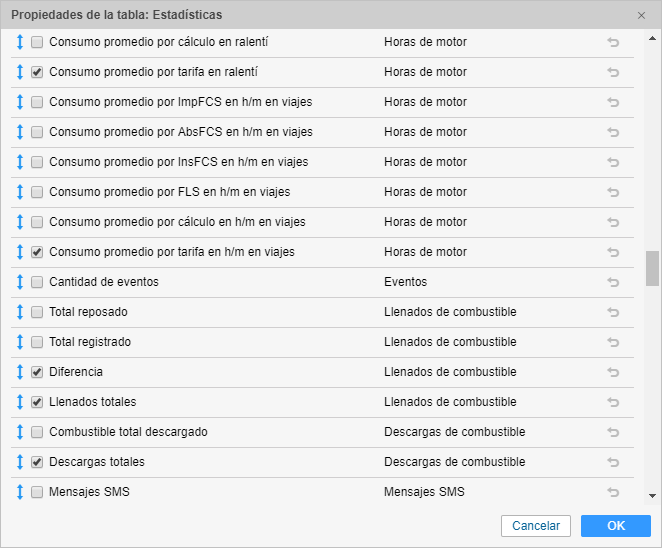Check the Total reposado option
662x548 pixels.
coord(37,312)
